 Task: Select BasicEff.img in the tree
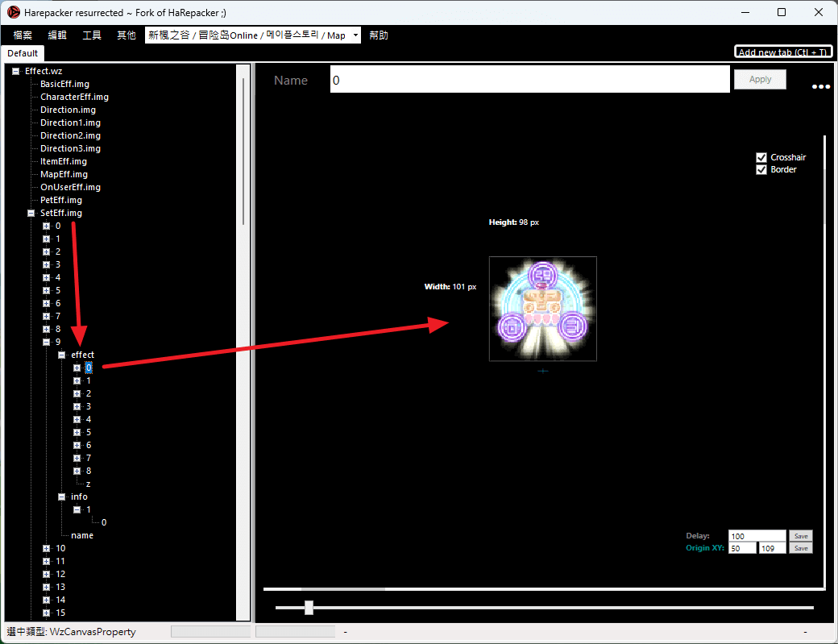pyautogui.click(x=64, y=84)
